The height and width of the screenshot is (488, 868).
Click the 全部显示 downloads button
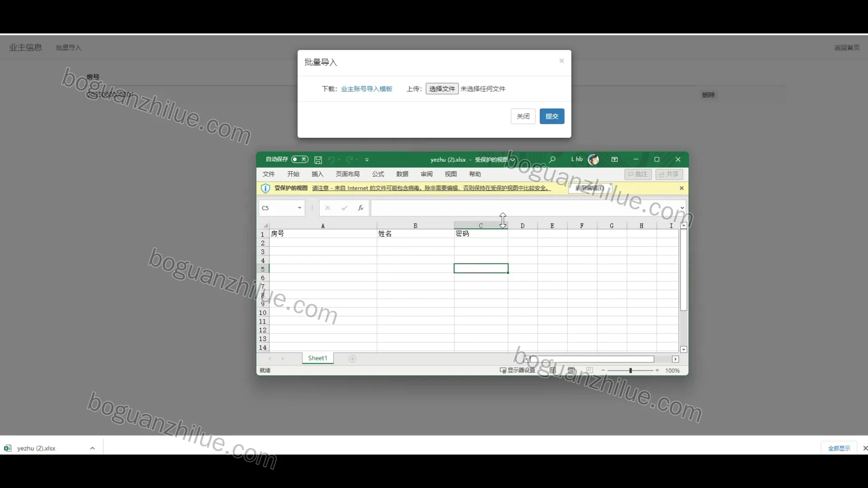[x=839, y=448]
